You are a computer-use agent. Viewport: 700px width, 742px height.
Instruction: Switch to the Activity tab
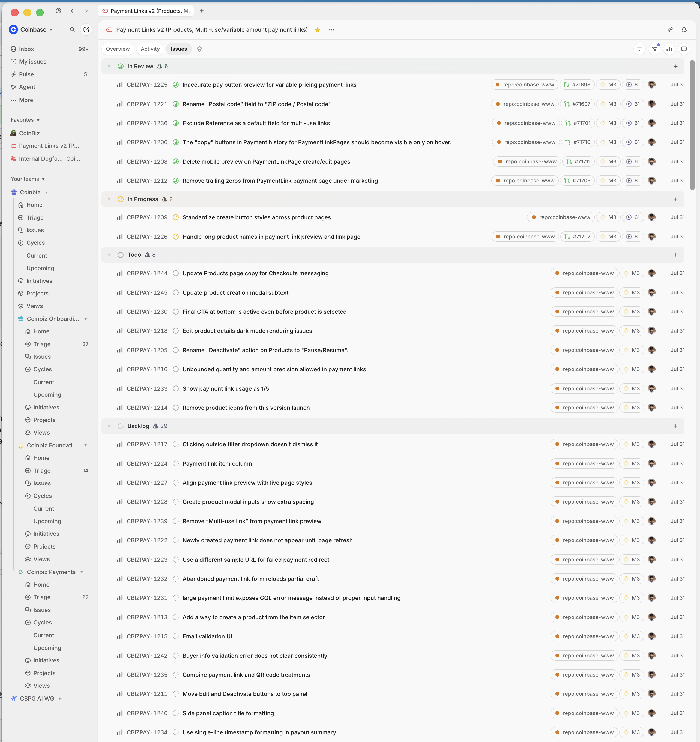[x=150, y=49]
